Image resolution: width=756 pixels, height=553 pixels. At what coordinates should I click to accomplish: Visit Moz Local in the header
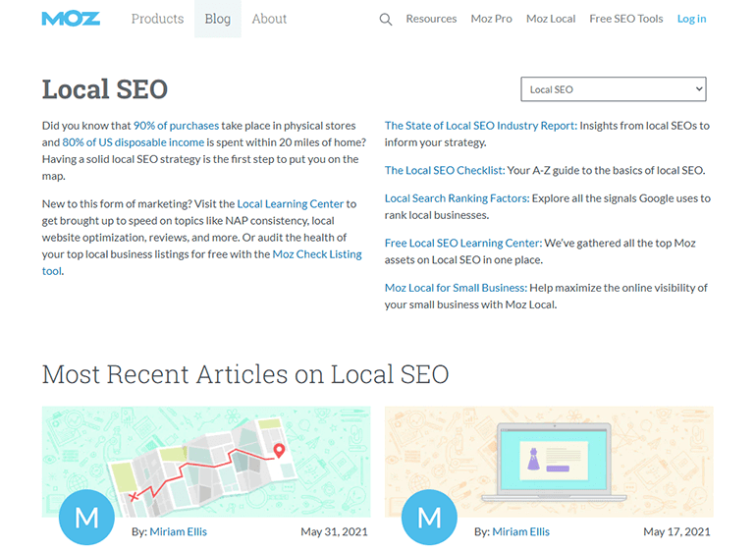551,19
